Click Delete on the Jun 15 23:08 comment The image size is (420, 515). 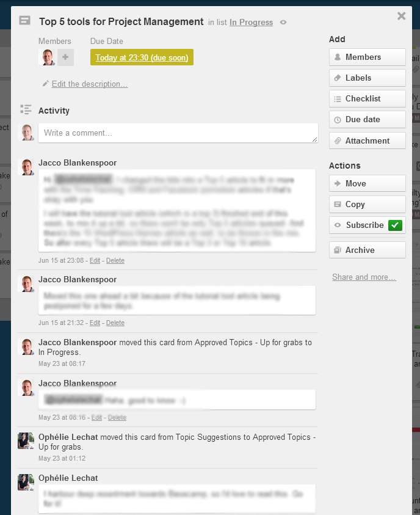pos(115,260)
